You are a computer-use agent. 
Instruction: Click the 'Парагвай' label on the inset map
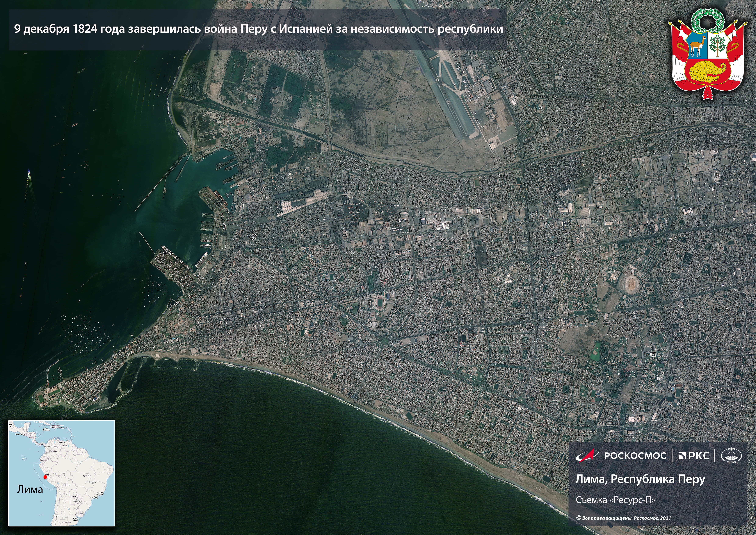(x=76, y=496)
